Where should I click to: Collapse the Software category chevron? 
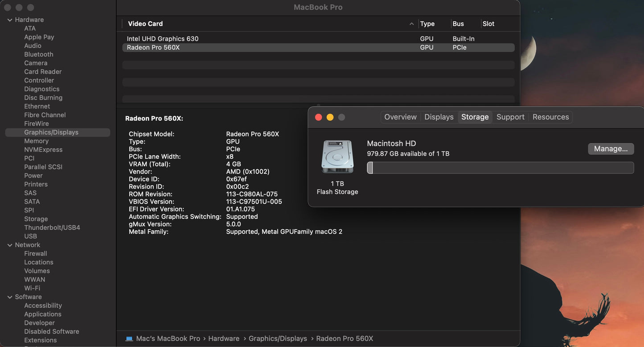pos(10,297)
